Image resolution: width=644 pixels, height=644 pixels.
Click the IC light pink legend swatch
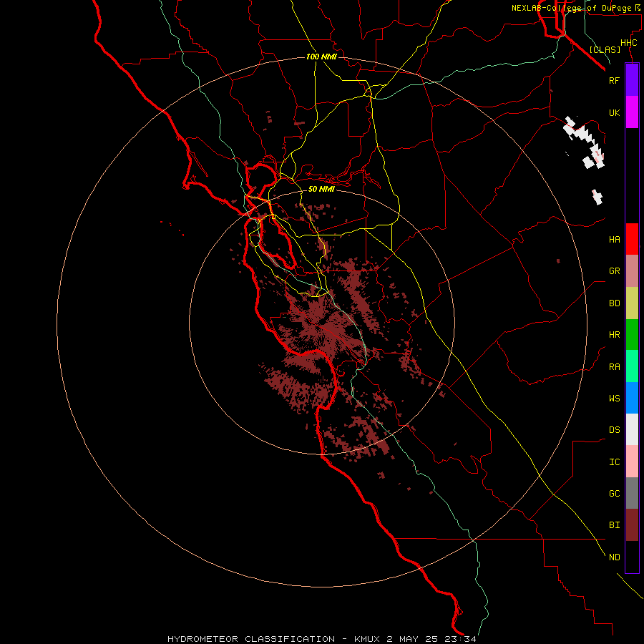[x=632, y=462]
